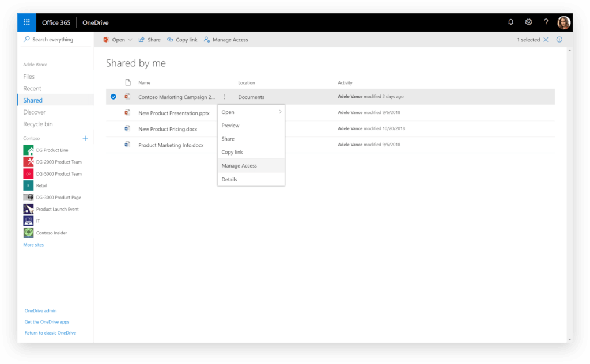Screen dimensions: 590x364
Task: Clear the selection with the X icon
Action: pyautogui.click(x=546, y=40)
